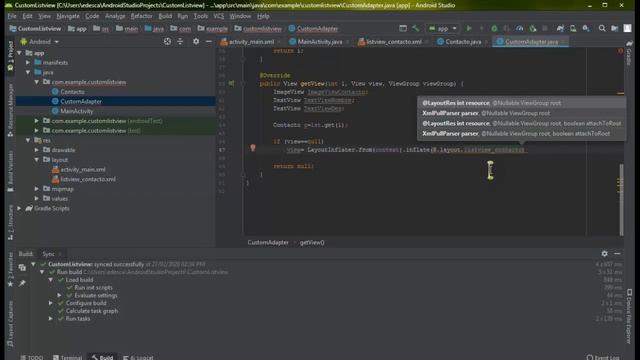Hide the Project panel with minus icon
640x360 pixels.
point(209,41)
